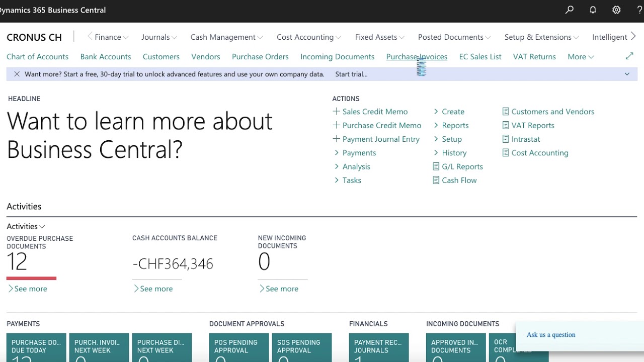Click the cash balance -CHF364,346
Screen dimensions: 644x362
click(173, 264)
